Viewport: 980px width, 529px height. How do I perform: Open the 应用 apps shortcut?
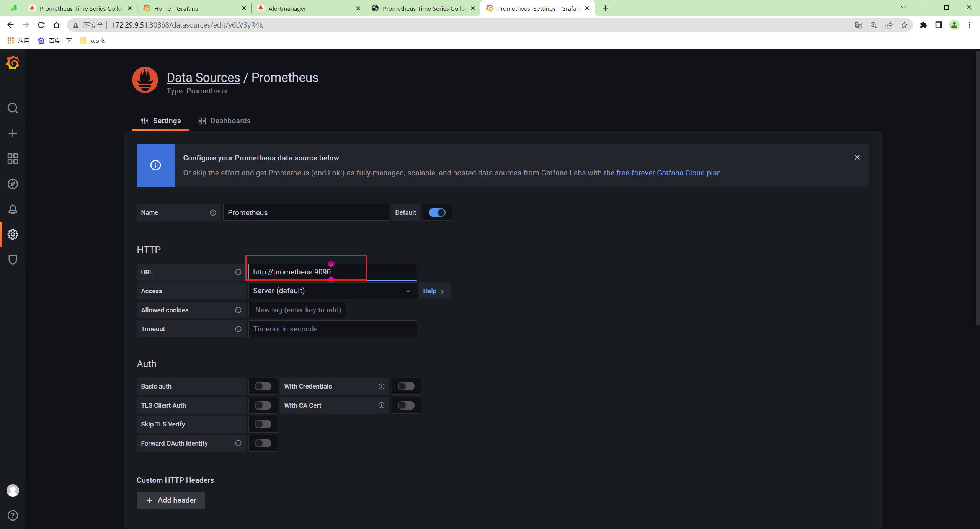click(x=18, y=41)
